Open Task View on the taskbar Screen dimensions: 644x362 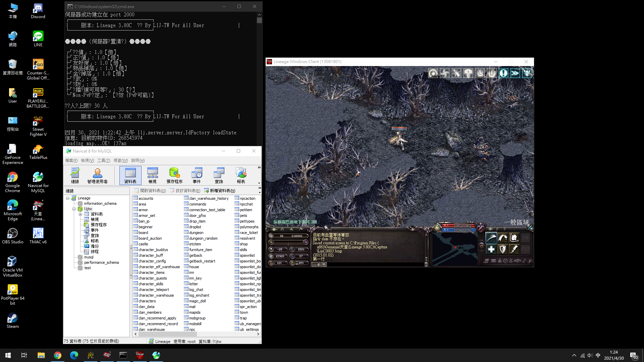coord(24,355)
